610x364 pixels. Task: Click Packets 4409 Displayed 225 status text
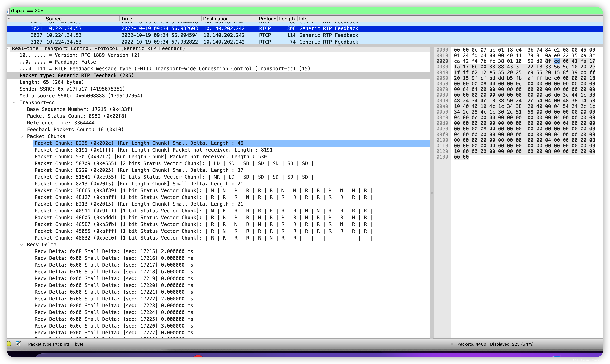[x=495, y=344]
